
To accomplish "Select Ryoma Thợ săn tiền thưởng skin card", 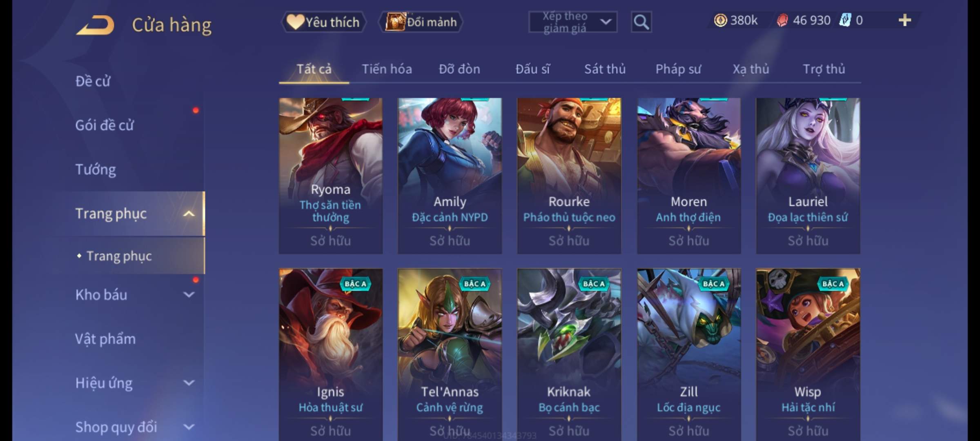I will pos(331,176).
